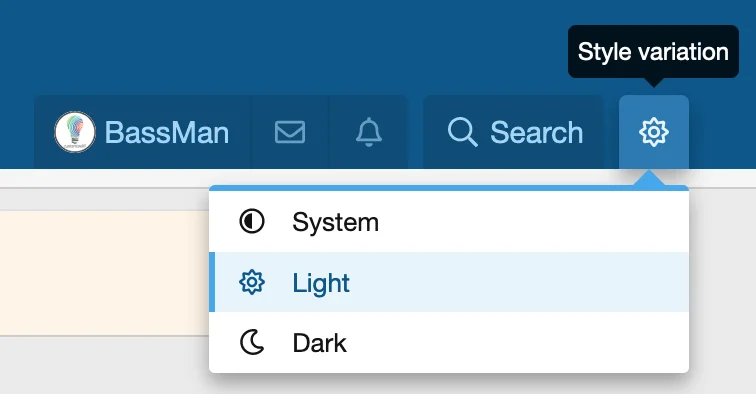Click the cream-colored notice panel
Viewport: 756px width, 394px height.
(104, 273)
